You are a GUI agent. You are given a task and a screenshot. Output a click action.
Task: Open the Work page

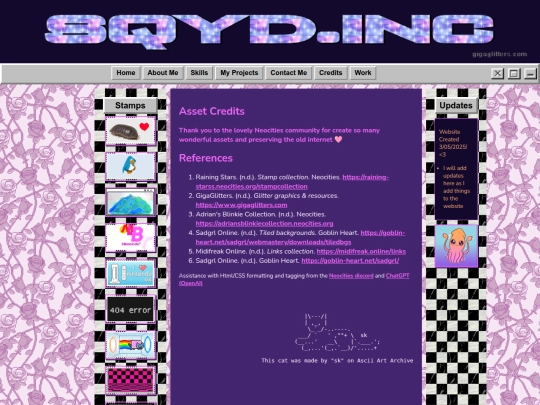pos(363,73)
